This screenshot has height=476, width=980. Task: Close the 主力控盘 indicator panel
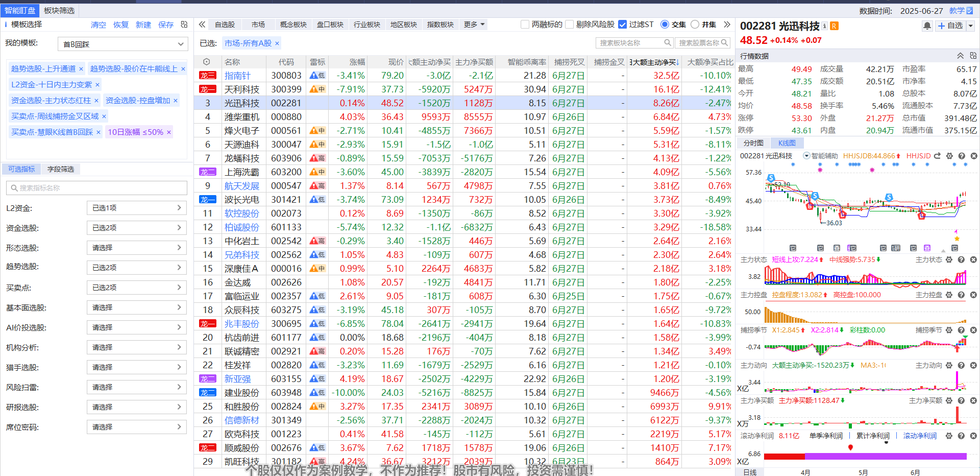(973, 295)
